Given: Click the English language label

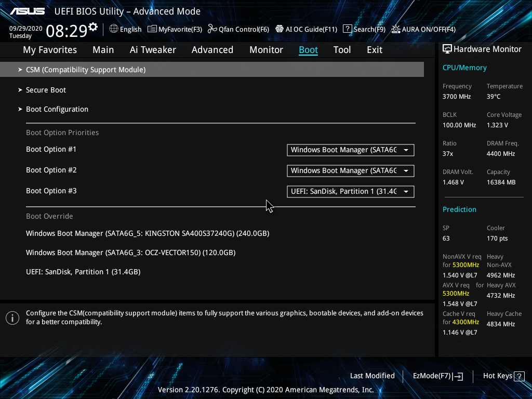Looking at the screenshot, I should click(x=130, y=29).
